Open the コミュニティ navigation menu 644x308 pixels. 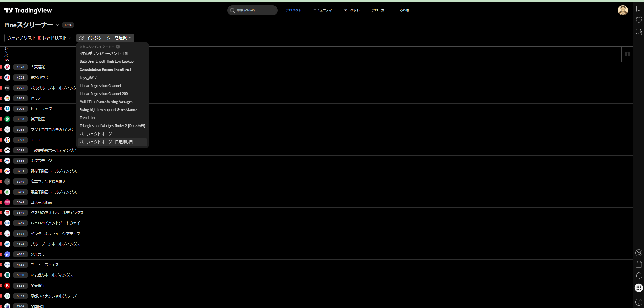[323, 10]
